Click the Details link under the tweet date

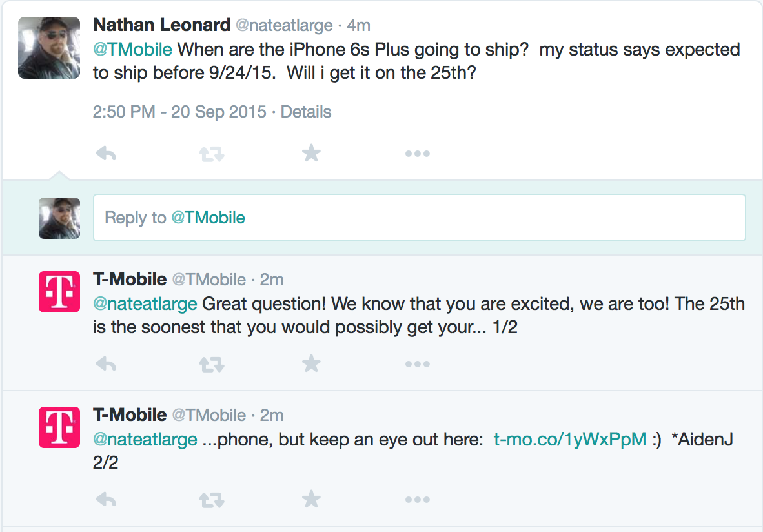point(305,112)
